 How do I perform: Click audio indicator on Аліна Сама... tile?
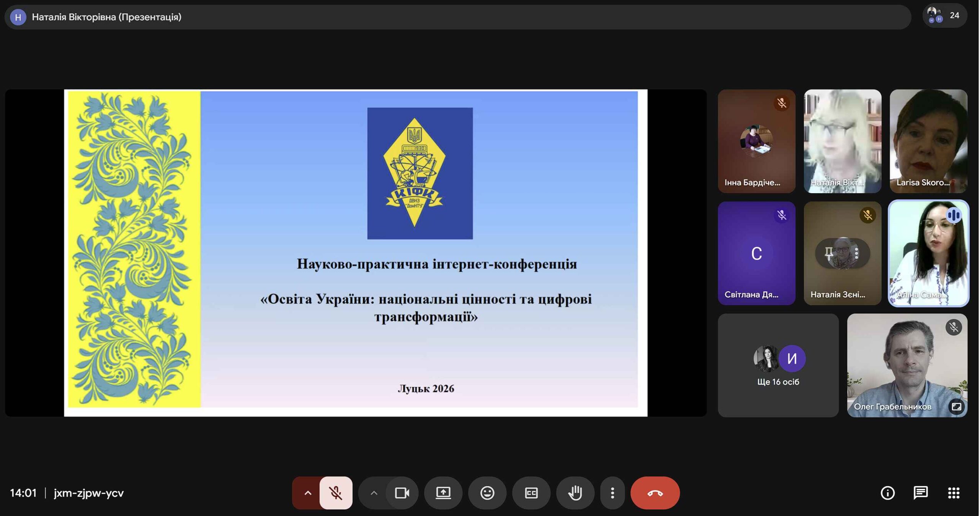click(954, 215)
